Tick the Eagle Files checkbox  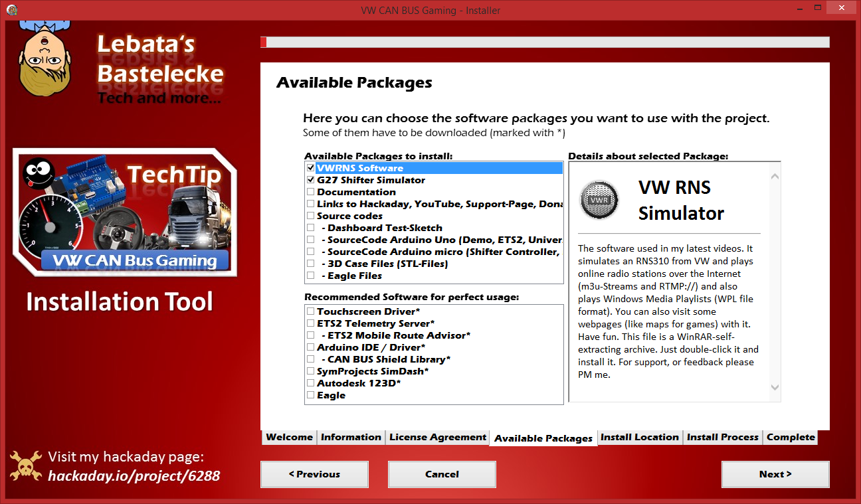[x=310, y=276]
